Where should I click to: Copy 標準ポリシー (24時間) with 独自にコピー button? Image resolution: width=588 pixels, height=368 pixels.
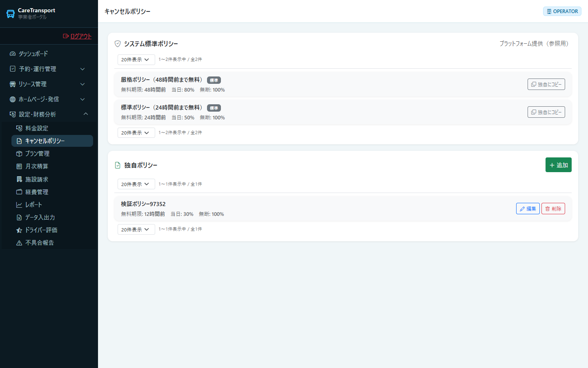click(x=546, y=112)
